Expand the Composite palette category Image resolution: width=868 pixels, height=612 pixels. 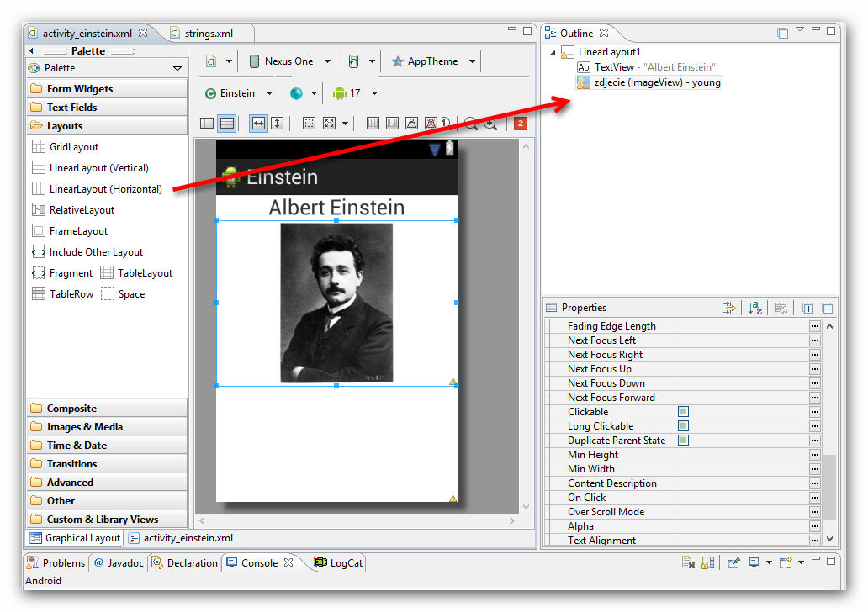(x=107, y=409)
